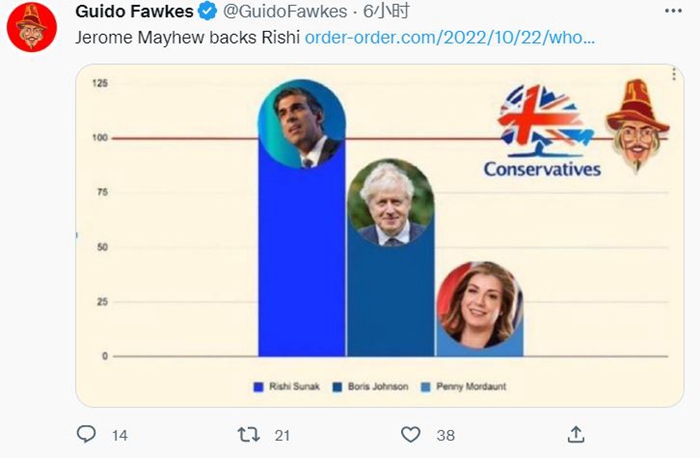Image resolution: width=700 pixels, height=458 pixels.
Task: Click the circular photo atop the middle bar
Action: tap(390, 203)
